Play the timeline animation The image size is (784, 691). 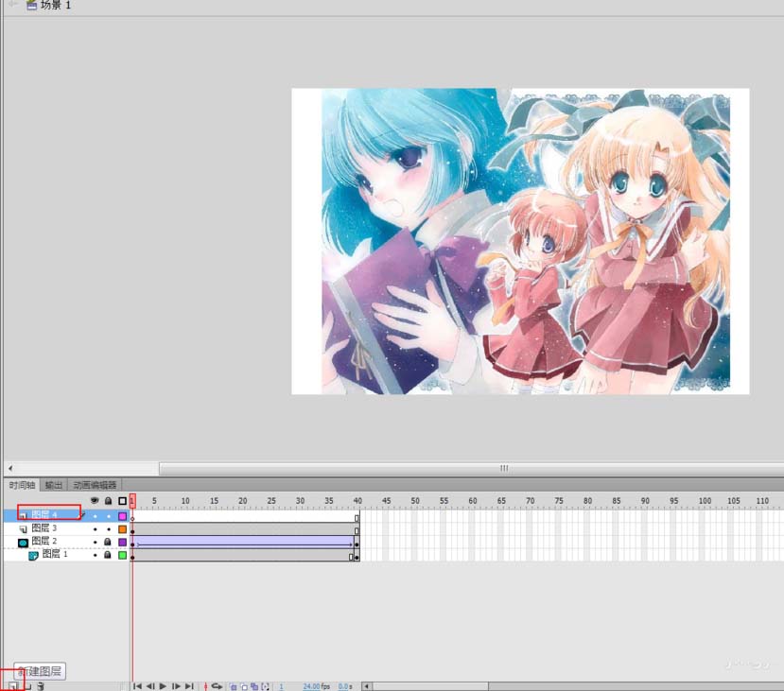(163, 686)
